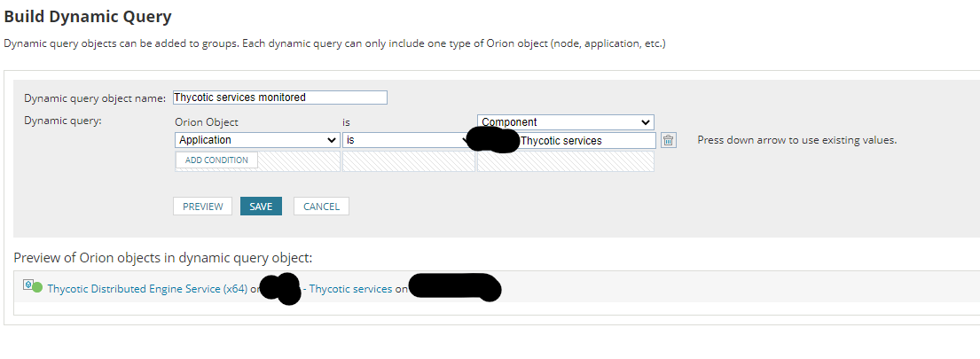Open the Application property dropdown
980x359 pixels.
[257, 140]
